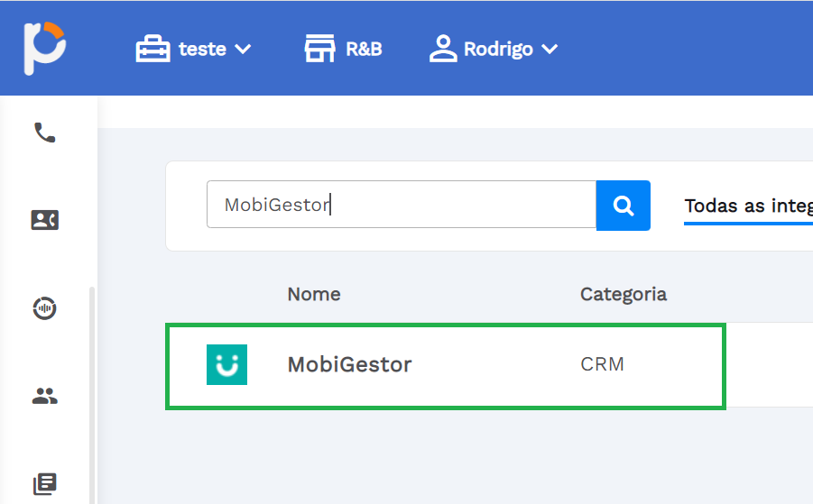Click the app logo in header
This screenshot has width=813, height=504.
[x=44, y=48]
